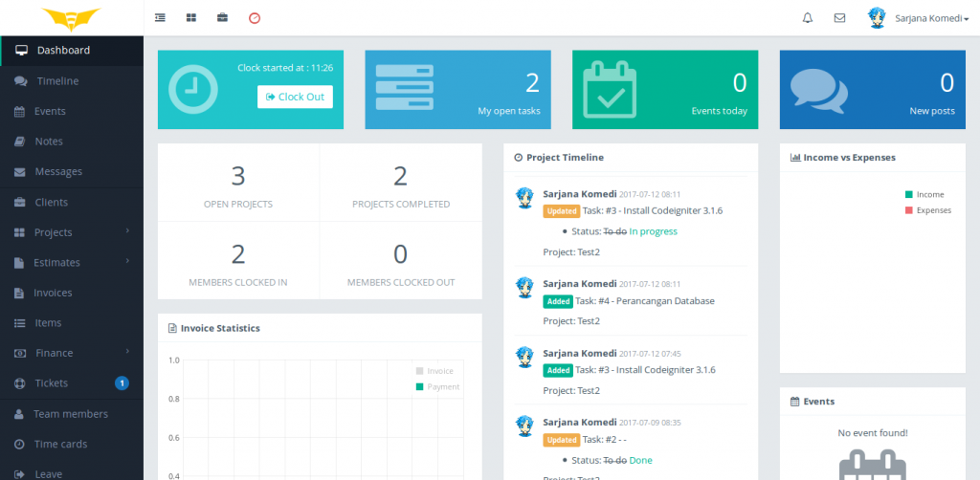Click the 2017-07-09 08:35 timeline author name

click(x=580, y=423)
